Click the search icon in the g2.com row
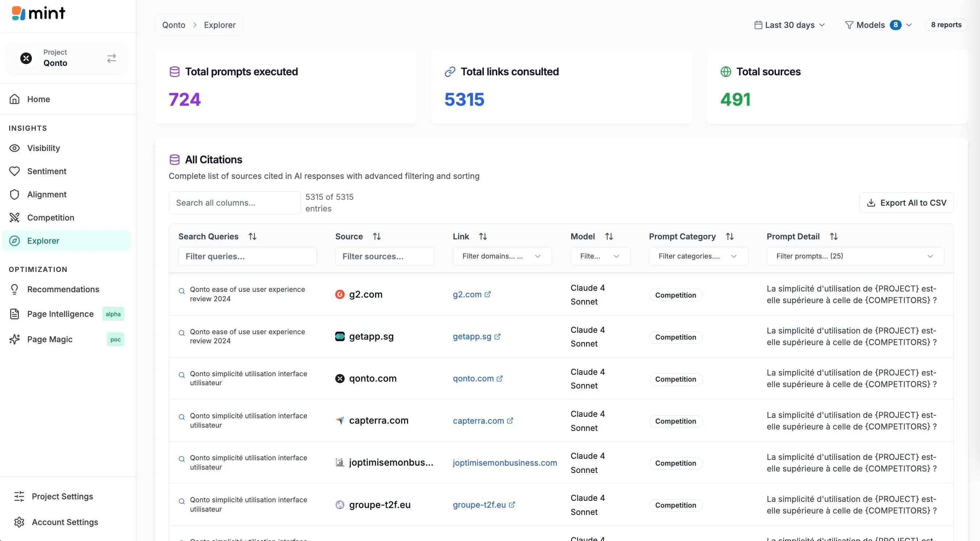The height and width of the screenshot is (541, 980). [182, 291]
